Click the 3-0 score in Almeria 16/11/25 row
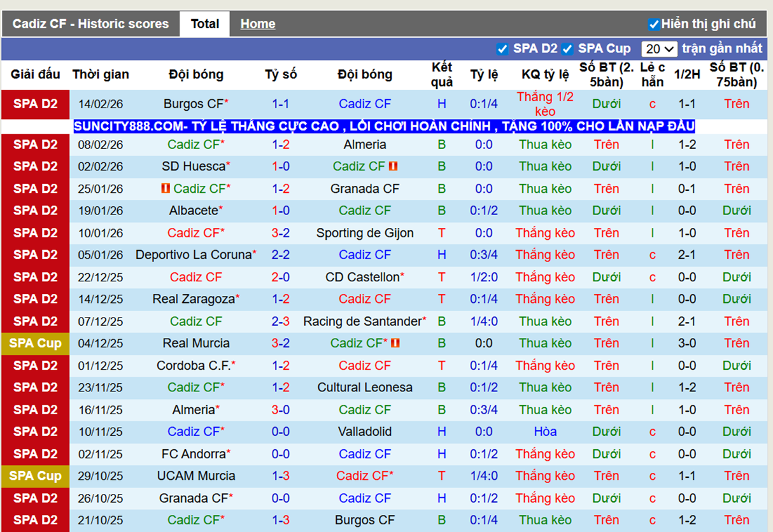The height and width of the screenshot is (532, 773). tap(281, 409)
